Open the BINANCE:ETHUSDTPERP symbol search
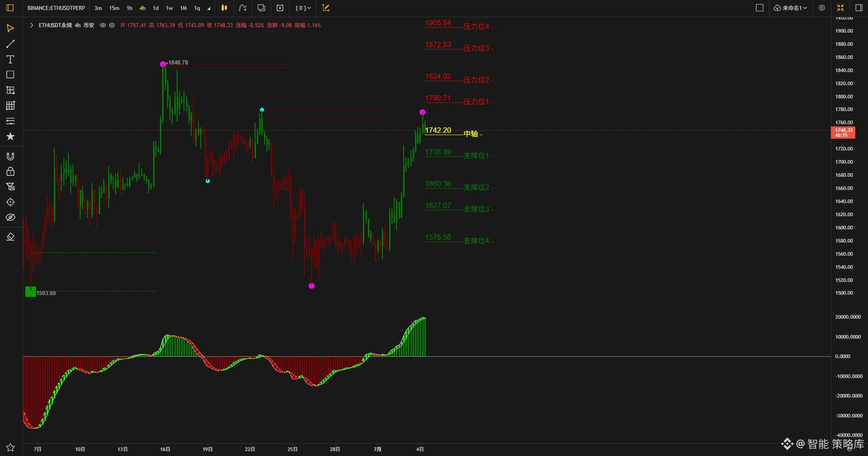This screenshot has height=456, width=868. (56, 8)
